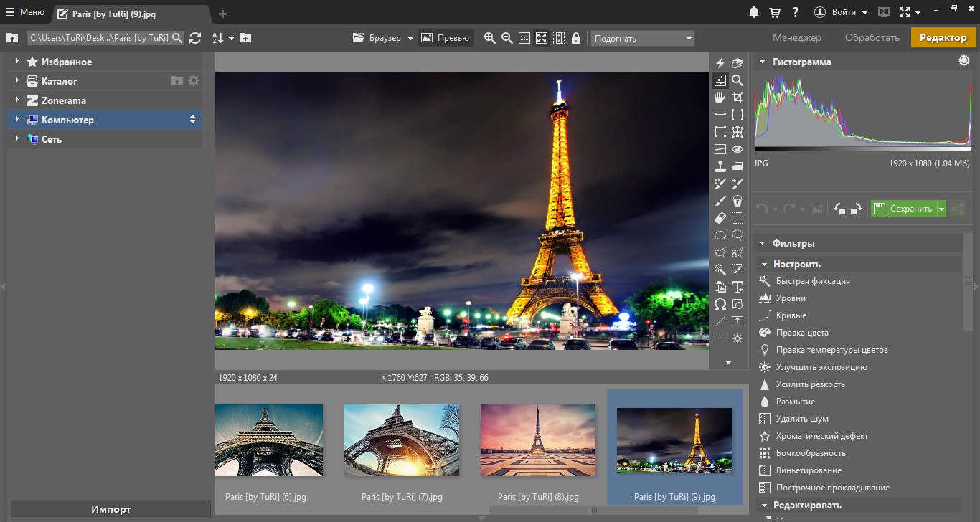Viewport: 980px width, 522px height.
Task: Toggle the Превью preview mode button
Action: 446,38
